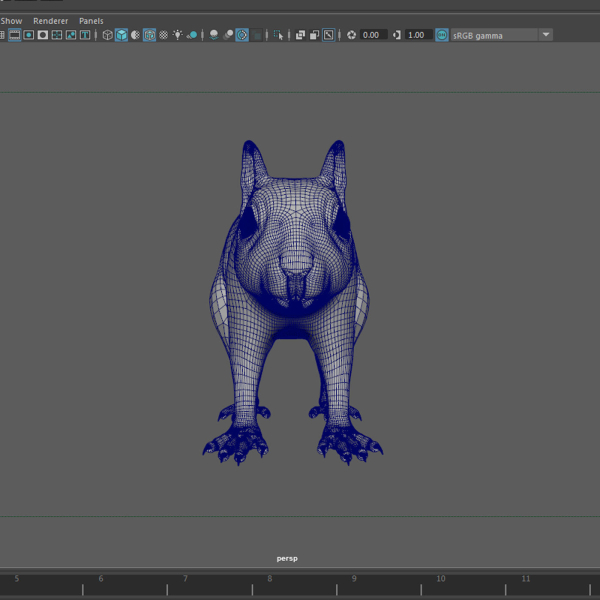
Task: Enable Smooth Shade All cube icon
Action: 121,35
